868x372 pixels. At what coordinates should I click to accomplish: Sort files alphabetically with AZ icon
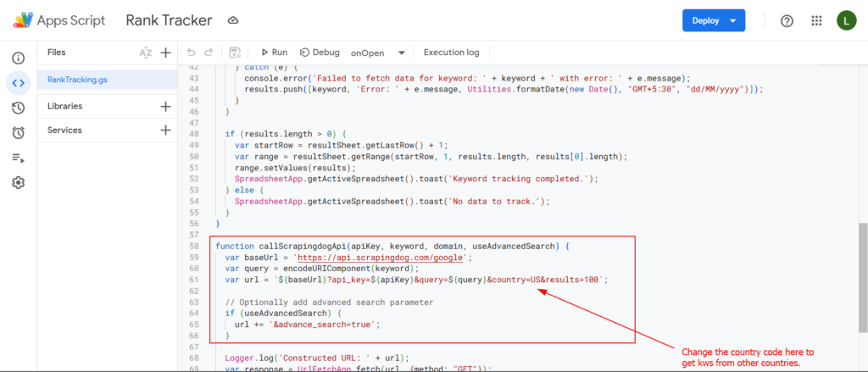pos(146,53)
